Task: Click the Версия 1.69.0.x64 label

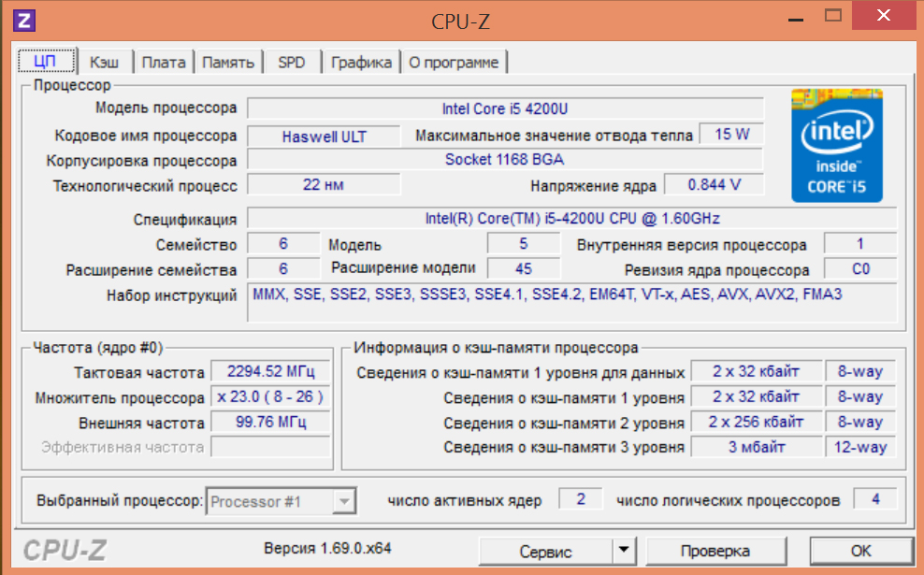Action: pos(327,549)
